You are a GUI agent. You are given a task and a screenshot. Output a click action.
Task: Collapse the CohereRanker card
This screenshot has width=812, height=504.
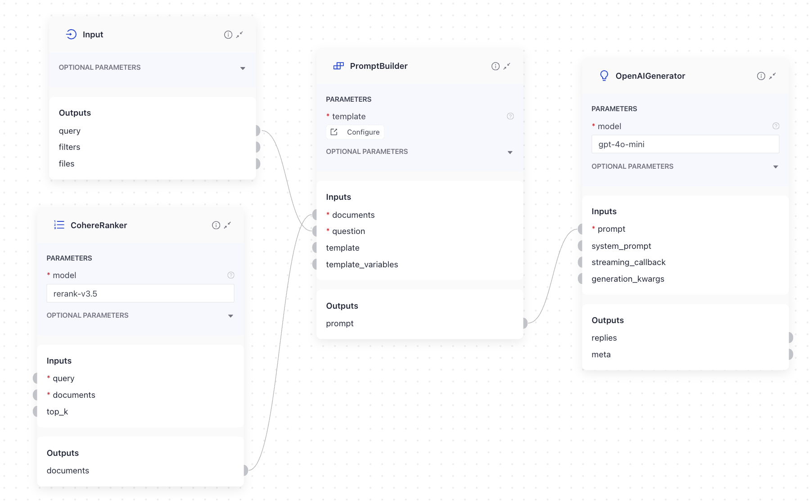pyautogui.click(x=228, y=225)
